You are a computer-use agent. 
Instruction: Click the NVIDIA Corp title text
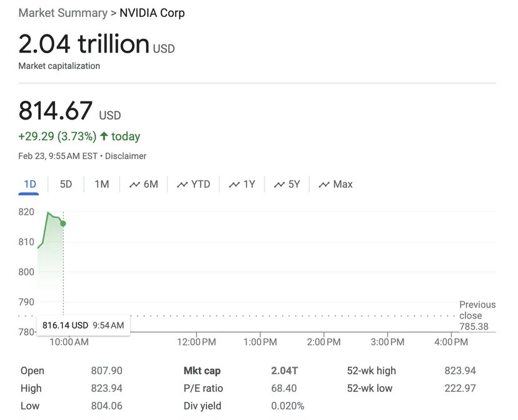(x=152, y=13)
